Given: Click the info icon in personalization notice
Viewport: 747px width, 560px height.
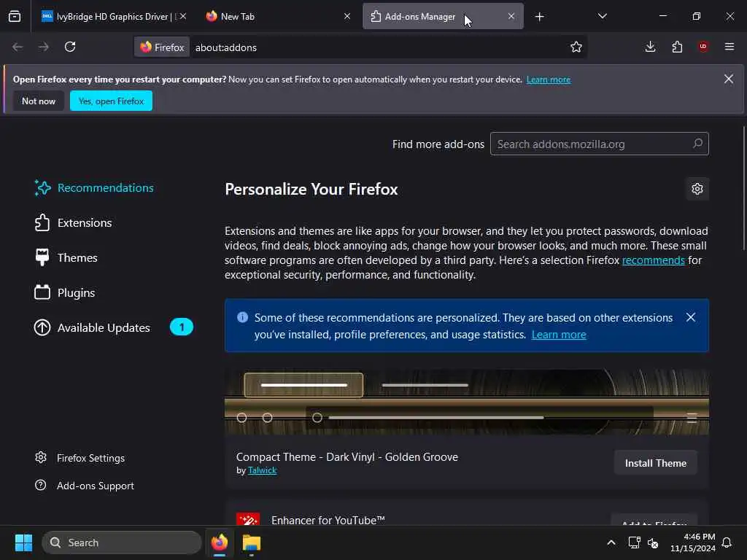Looking at the screenshot, I should (242, 317).
